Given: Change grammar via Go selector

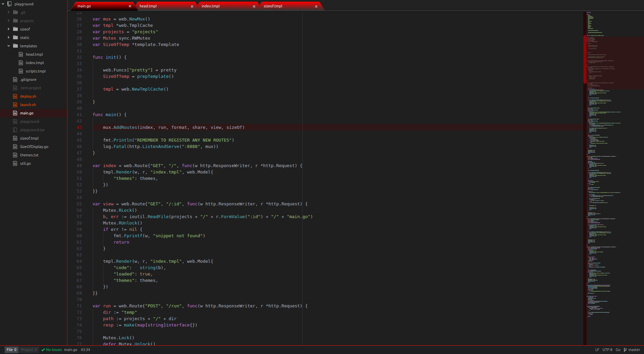Looking at the screenshot, I should 618,350.
